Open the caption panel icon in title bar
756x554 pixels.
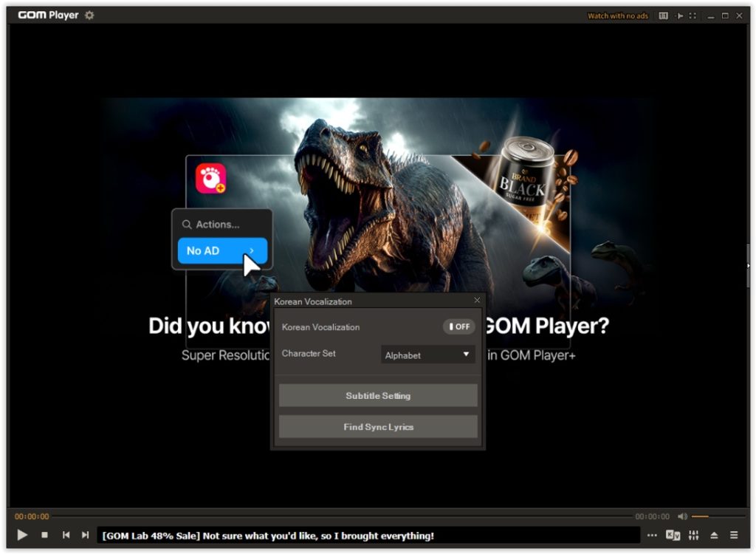664,16
